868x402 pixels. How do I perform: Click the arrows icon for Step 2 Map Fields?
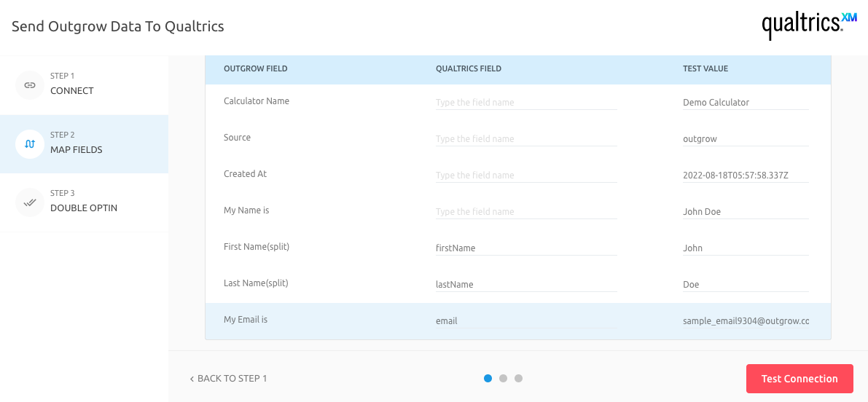coord(30,143)
